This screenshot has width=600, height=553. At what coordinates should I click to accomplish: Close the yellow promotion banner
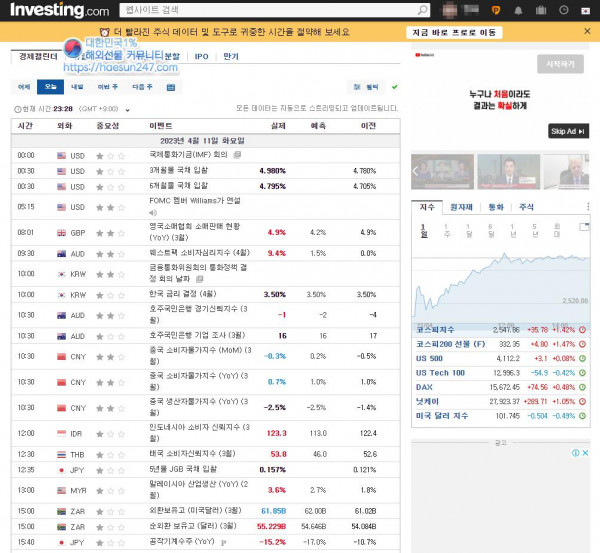(587, 31)
